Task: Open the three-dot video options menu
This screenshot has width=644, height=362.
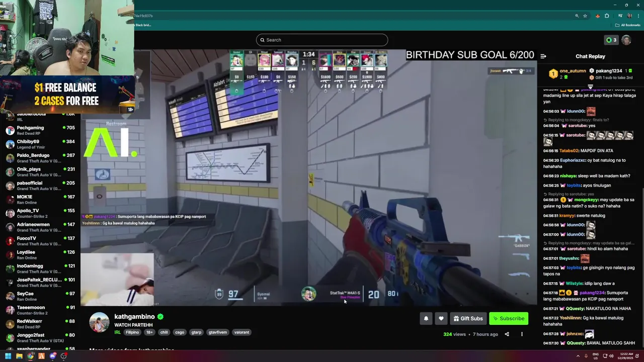Action: pos(522,334)
